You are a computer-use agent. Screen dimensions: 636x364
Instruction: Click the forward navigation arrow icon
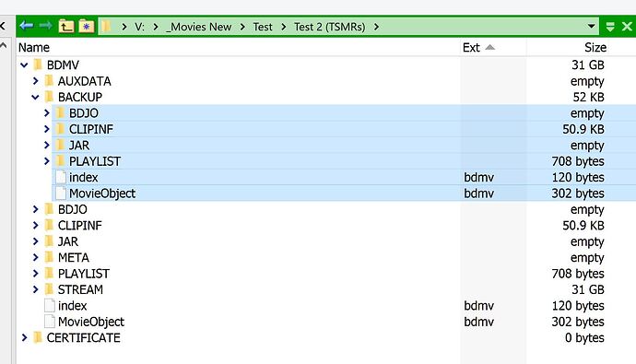(x=45, y=27)
